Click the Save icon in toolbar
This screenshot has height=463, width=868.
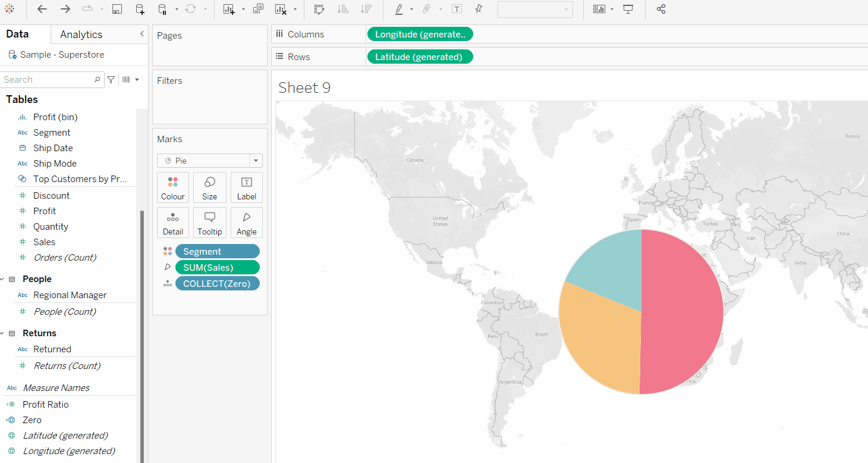[x=117, y=9]
